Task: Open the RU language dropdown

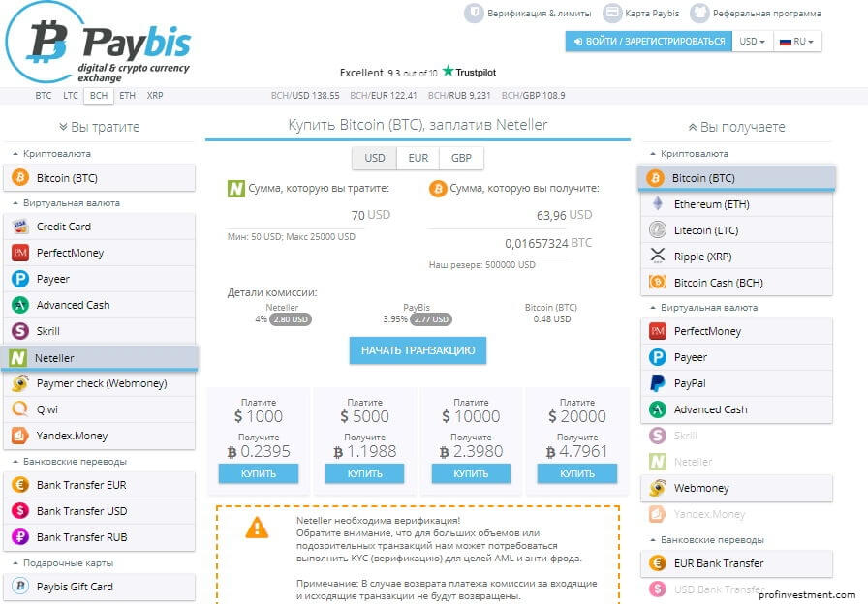Action: click(x=797, y=42)
